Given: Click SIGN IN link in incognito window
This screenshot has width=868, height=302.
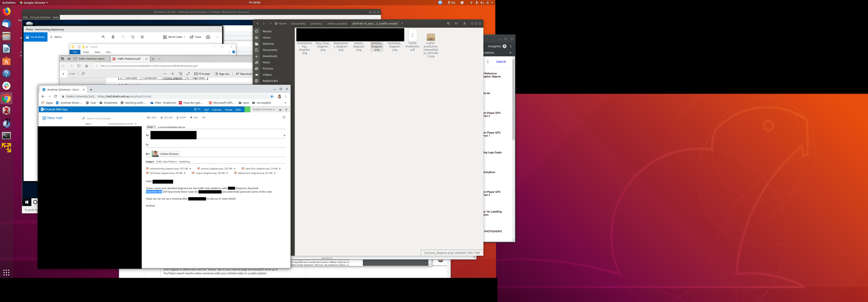Looking at the screenshot, I should point(501,62).
